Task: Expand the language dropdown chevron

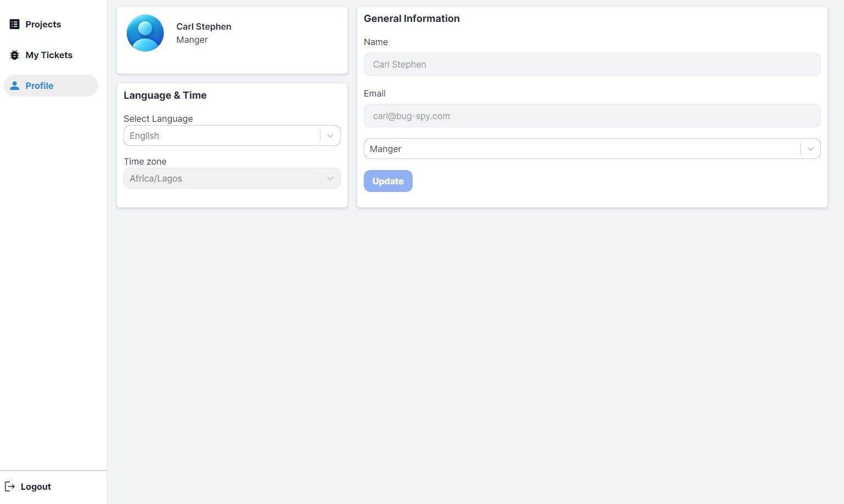Action: coord(330,135)
